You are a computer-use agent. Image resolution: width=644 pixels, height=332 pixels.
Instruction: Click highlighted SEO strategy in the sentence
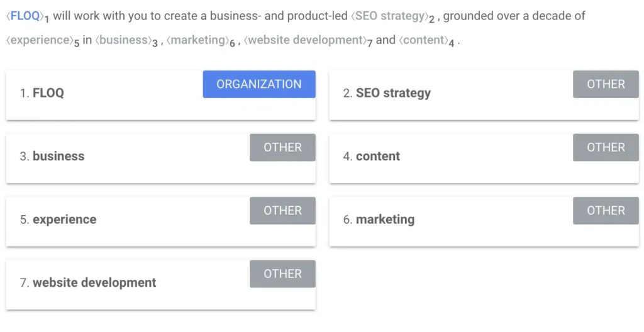(x=390, y=16)
